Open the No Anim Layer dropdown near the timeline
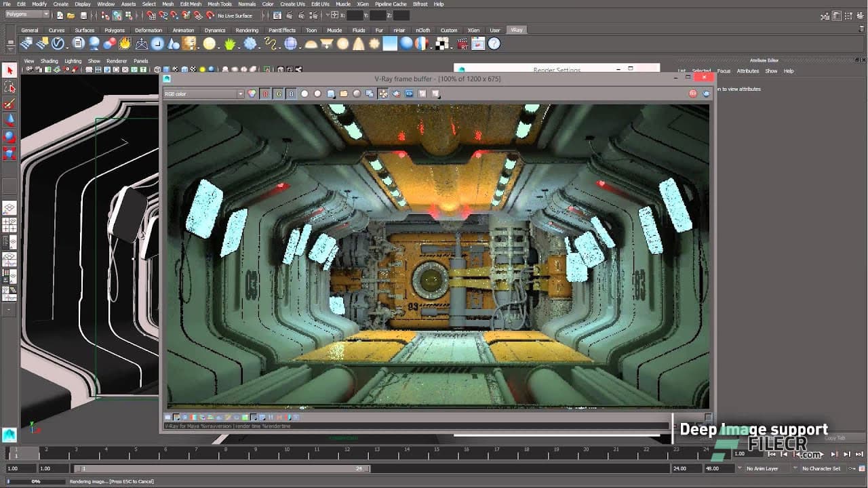868x488 pixels. (x=764, y=468)
